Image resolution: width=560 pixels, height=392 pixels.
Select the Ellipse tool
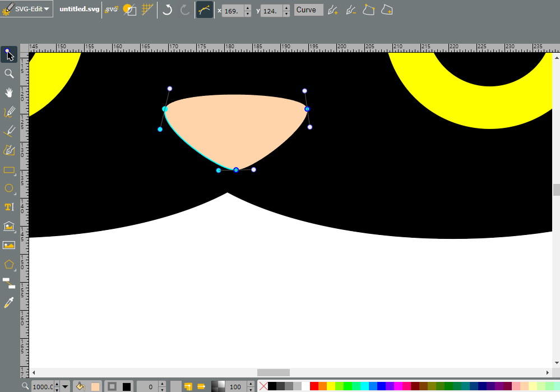point(9,188)
